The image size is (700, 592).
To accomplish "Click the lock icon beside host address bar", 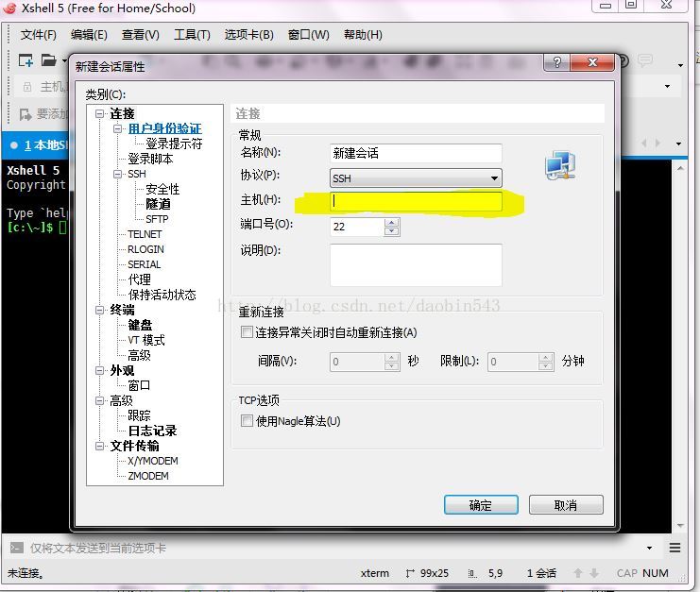I will point(27,87).
